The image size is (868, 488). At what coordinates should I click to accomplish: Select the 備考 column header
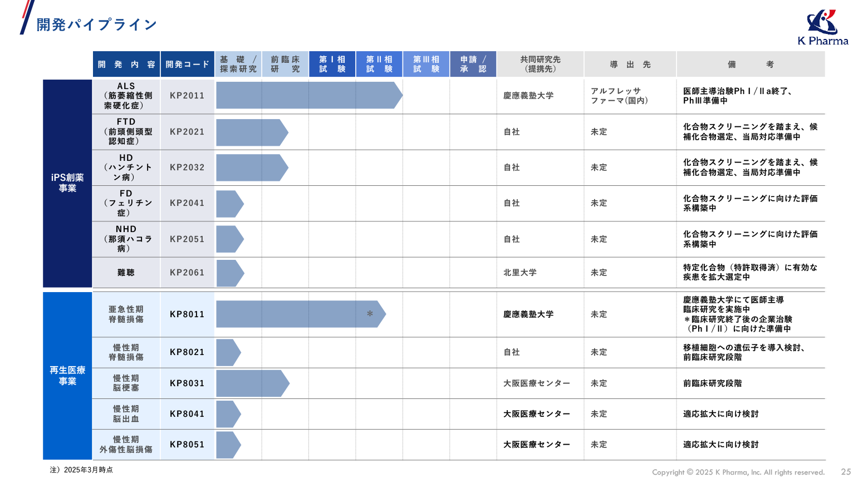[x=751, y=64]
